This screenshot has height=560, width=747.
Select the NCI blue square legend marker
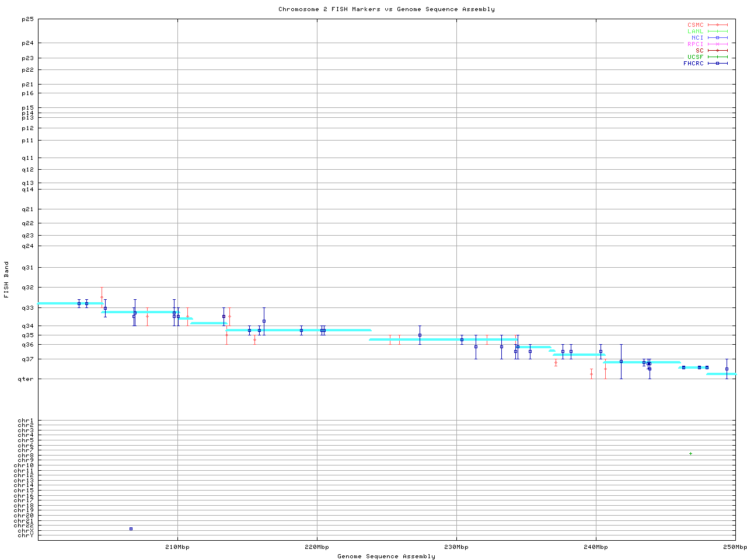point(717,38)
